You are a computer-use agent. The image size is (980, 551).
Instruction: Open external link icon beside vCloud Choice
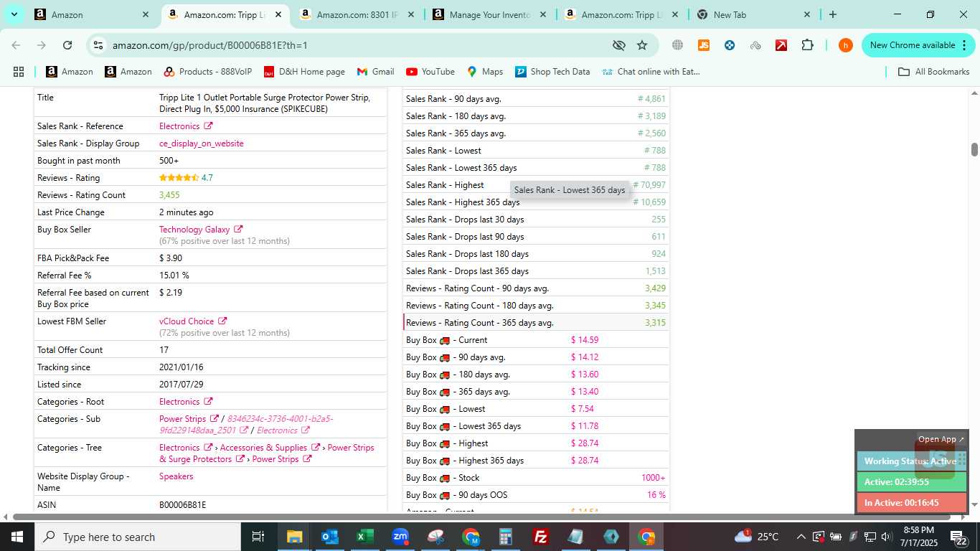(x=222, y=321)
